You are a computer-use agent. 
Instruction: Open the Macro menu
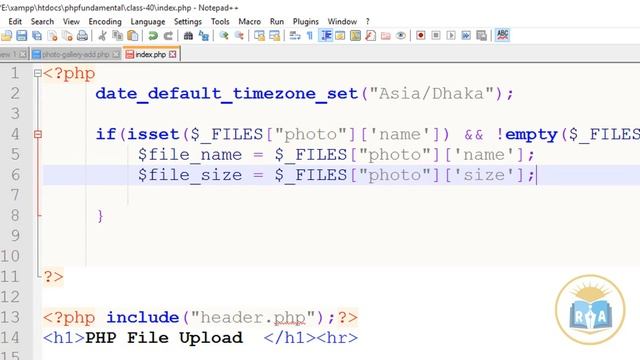[249, 22]
